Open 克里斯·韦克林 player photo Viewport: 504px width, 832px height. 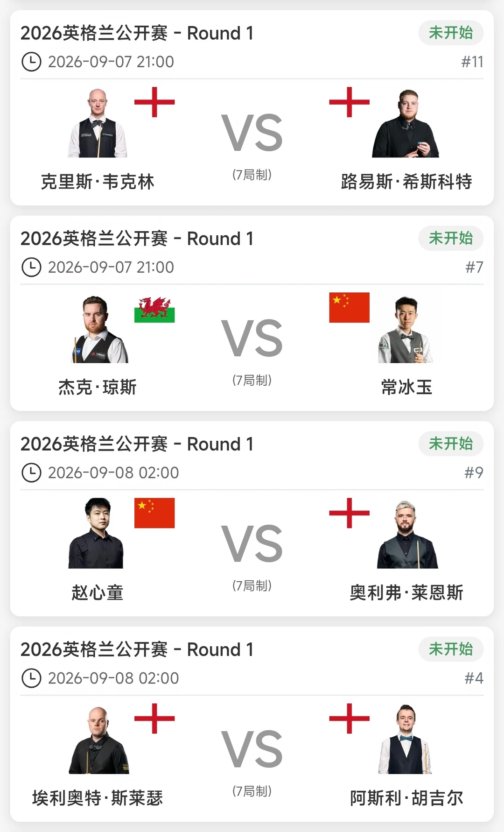point(98,123)
